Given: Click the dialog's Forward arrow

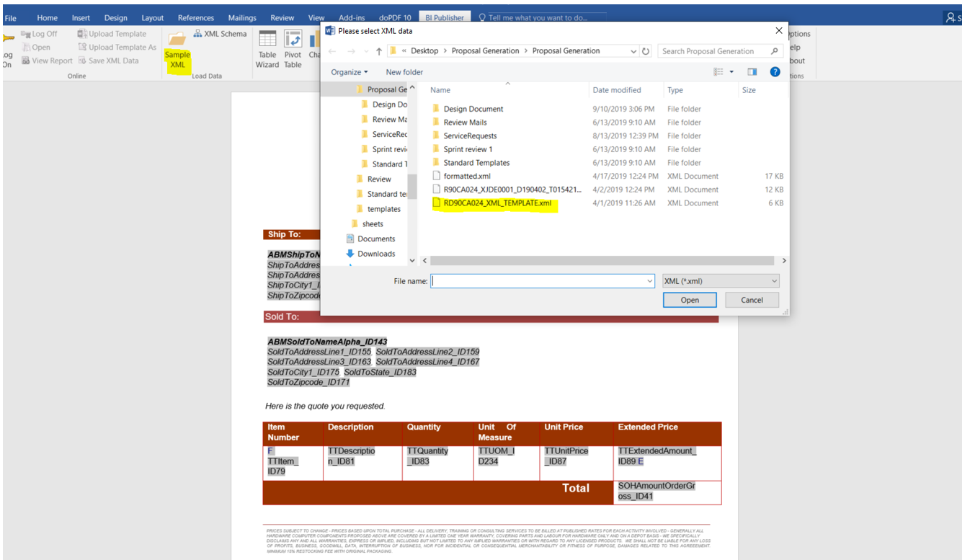Looking at the screenshot, I should pos(351,51).
